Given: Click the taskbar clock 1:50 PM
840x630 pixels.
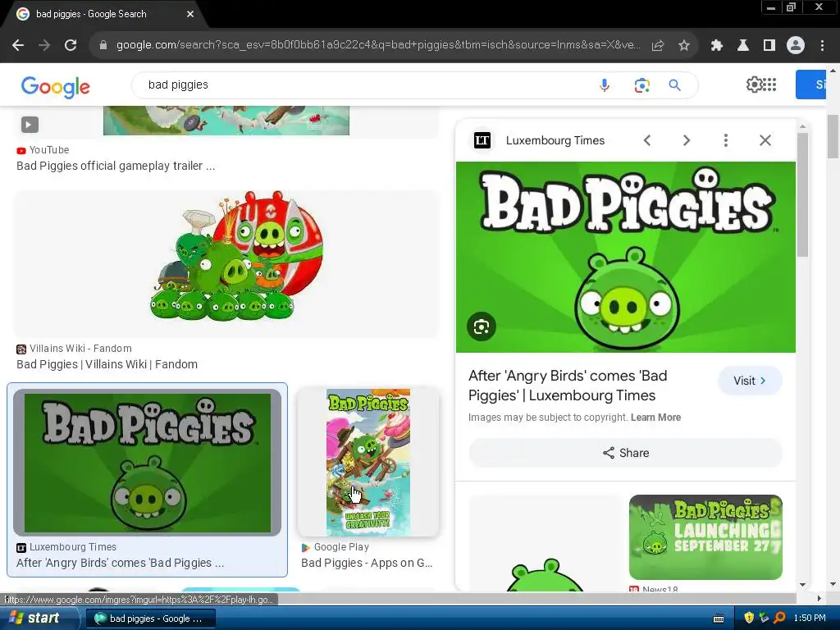Looking at the screenshot, I should pos(810,619).
